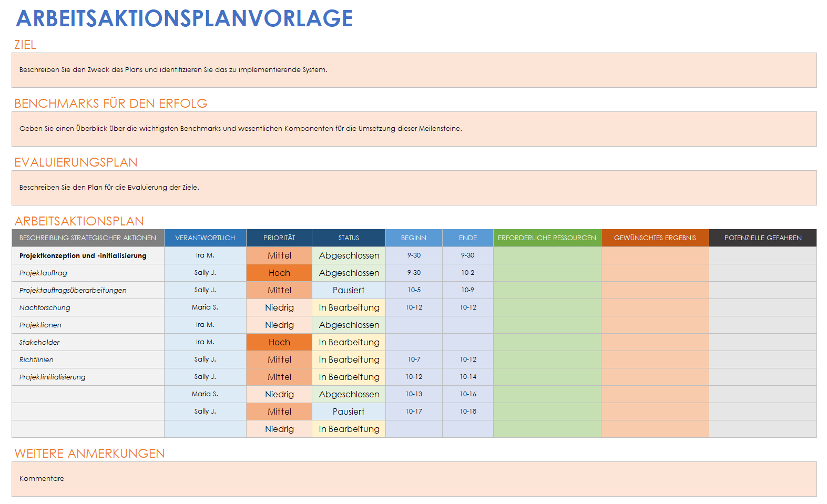The width and height of the screenshot is (827, 504).
Task: Click the 10-16 end date cell
Action: point(468,394)
